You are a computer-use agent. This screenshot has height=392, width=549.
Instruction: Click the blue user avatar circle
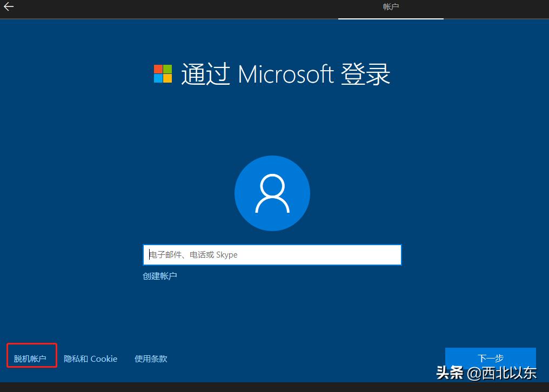point(272,193)
